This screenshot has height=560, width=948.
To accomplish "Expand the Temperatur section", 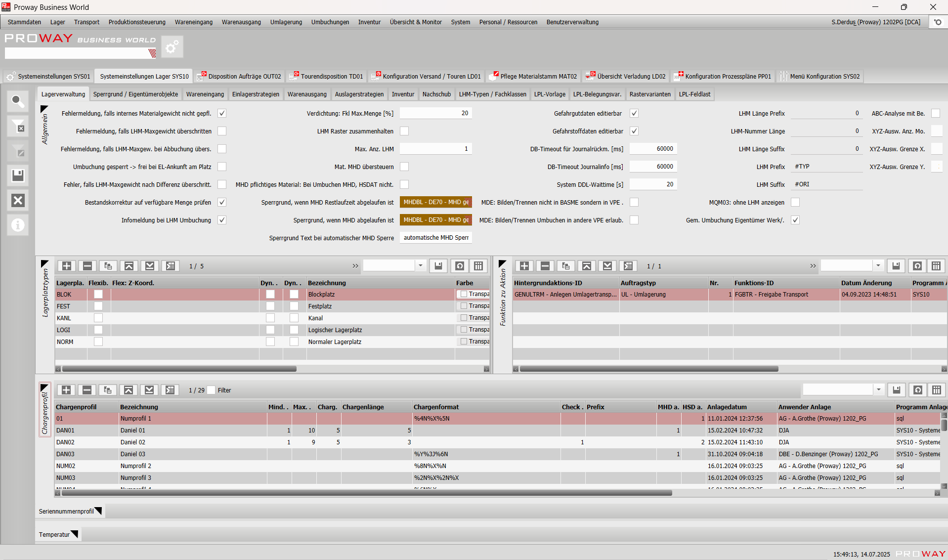I will [74, 534].
